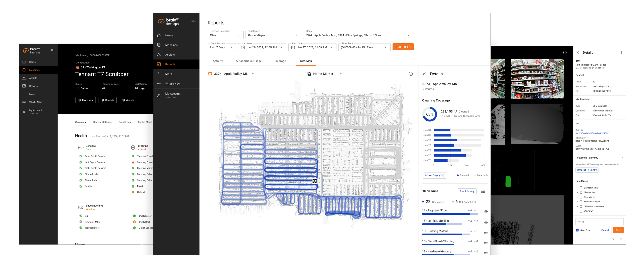This screenshot has width=644, height=255.
Task: Click Reports icon in Machines window sidebar
Action: pos(24,86)
